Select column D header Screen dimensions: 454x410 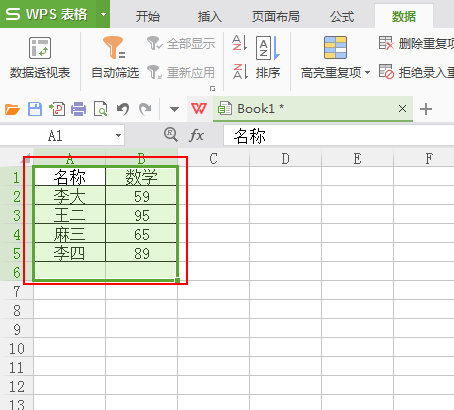[285, 159]
